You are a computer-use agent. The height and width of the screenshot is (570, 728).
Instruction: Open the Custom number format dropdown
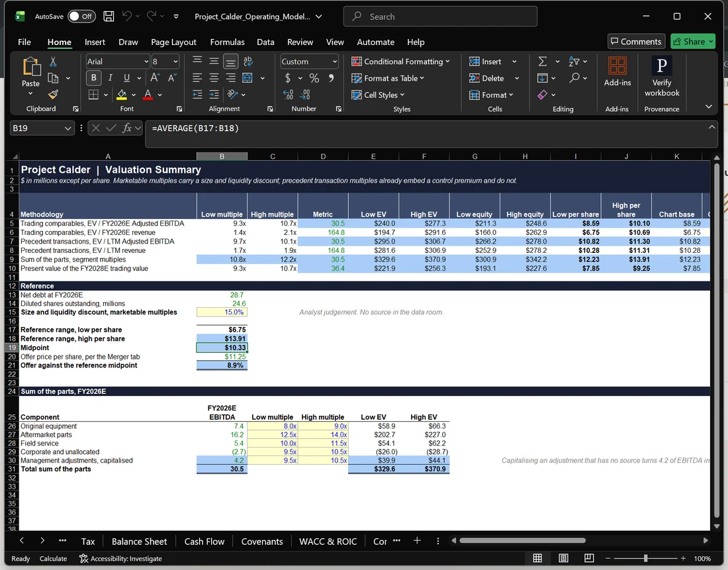[x=334, y=62]
